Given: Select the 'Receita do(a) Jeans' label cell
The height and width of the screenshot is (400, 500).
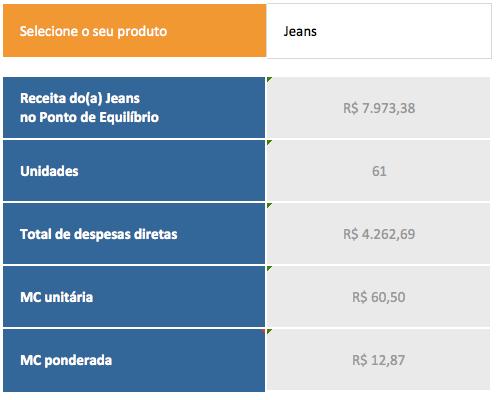Looking at the screenshot, I should pos(134,107).
